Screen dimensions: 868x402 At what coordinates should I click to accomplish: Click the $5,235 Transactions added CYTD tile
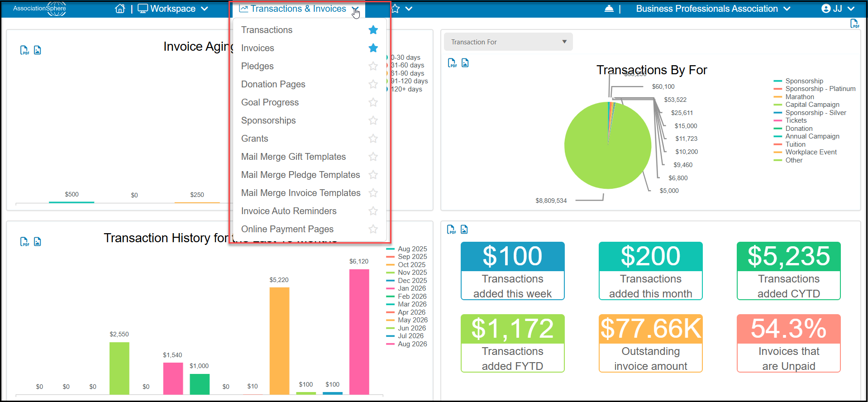tap(788, 271)
